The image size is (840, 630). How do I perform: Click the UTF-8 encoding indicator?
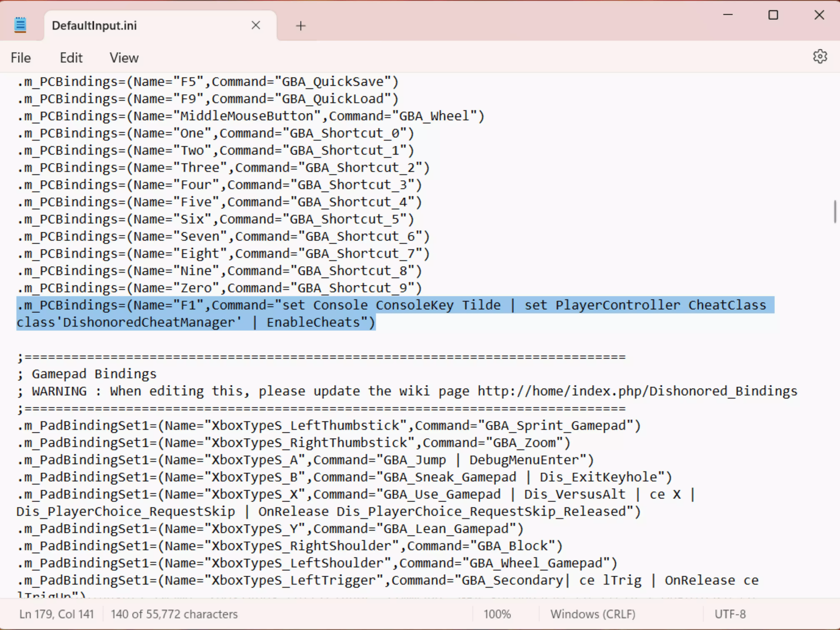click(x=730, y=614)
